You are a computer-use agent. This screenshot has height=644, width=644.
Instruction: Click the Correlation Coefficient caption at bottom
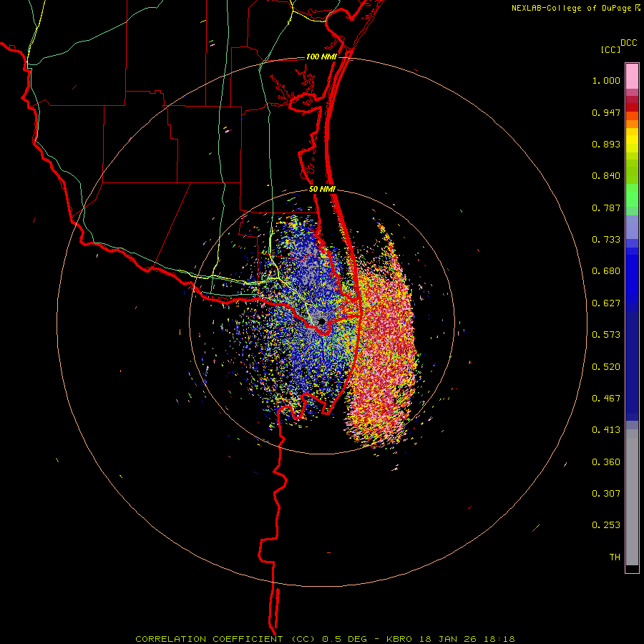325,639
